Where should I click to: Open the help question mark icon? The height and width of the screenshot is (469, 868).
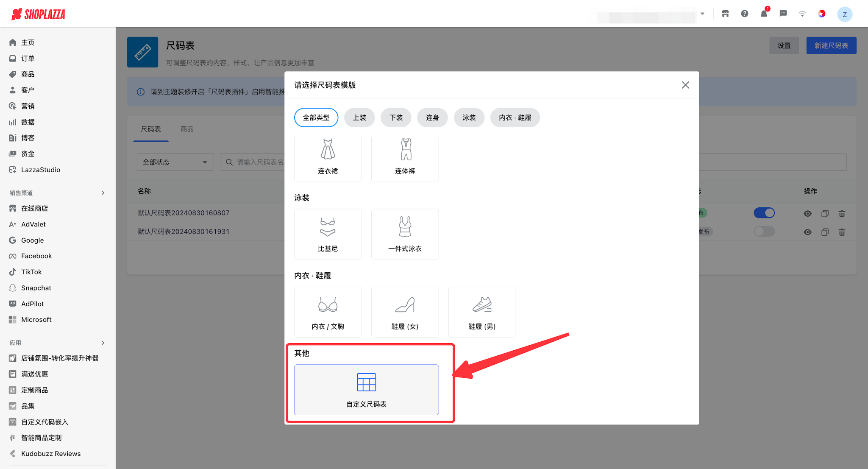coord(745,14)
